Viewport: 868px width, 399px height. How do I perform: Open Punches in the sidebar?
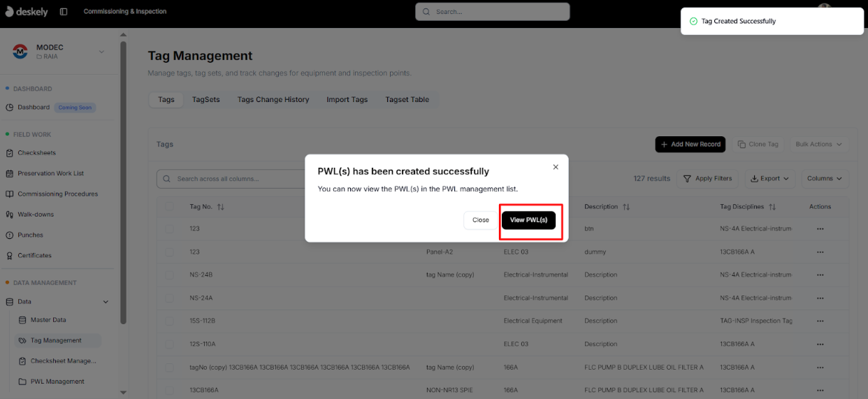click(30, 235)
